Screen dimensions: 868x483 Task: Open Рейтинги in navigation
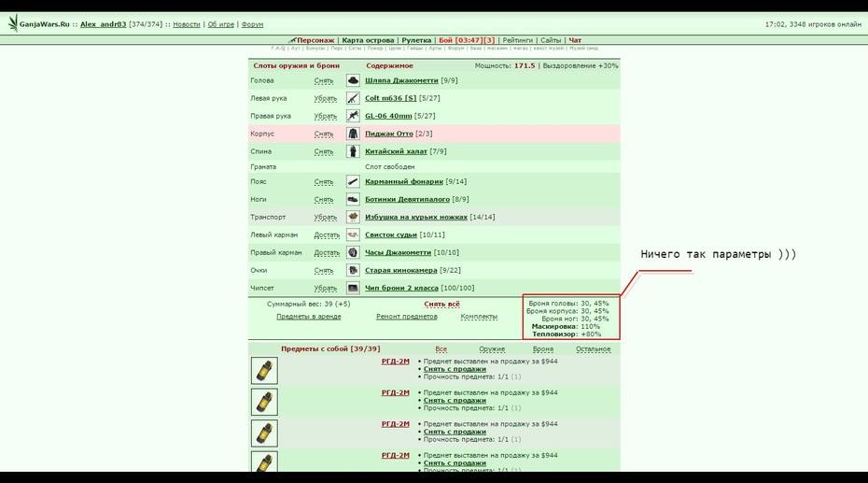coord(518,40)
